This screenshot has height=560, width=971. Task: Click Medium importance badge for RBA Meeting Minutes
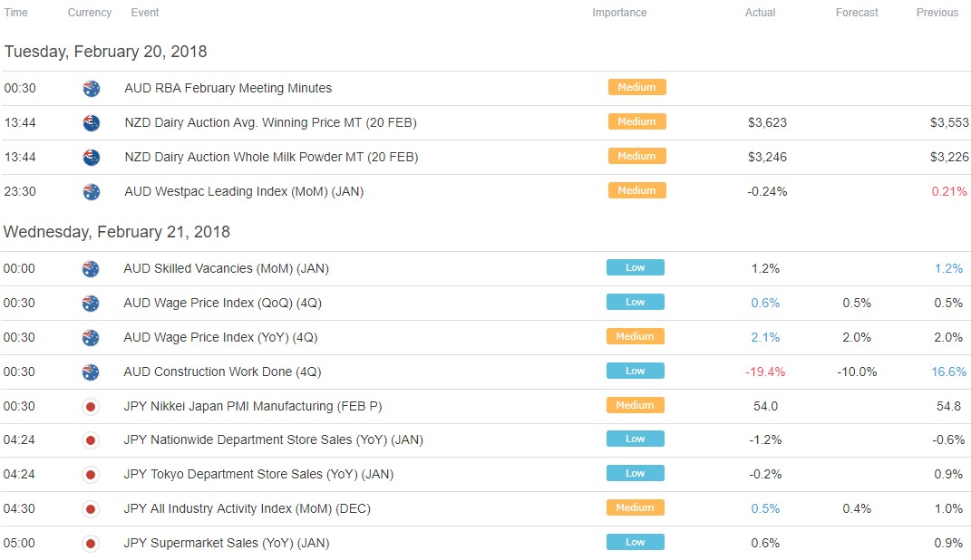point(636,87)
